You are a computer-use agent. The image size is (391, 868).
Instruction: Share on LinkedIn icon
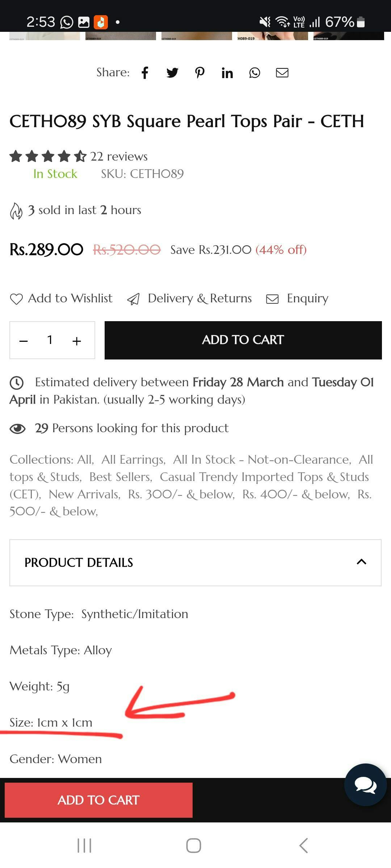tap(227, 73)
